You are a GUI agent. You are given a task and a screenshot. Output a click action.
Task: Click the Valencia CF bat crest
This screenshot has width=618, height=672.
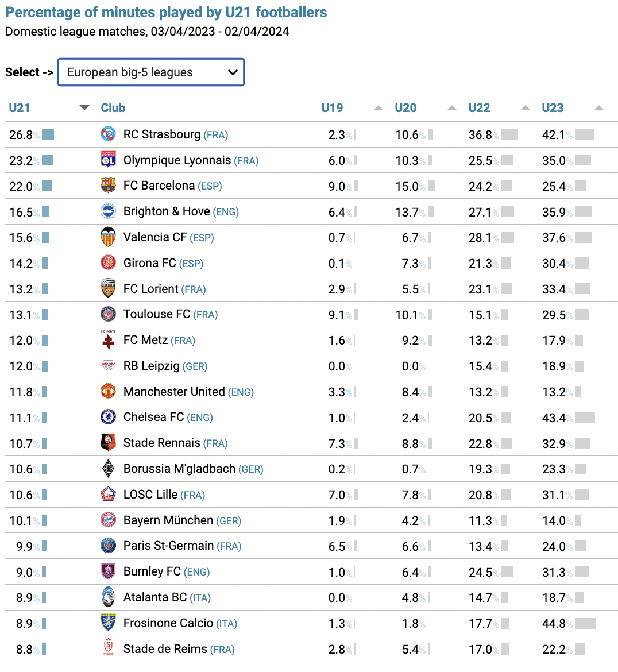(108, 237)
